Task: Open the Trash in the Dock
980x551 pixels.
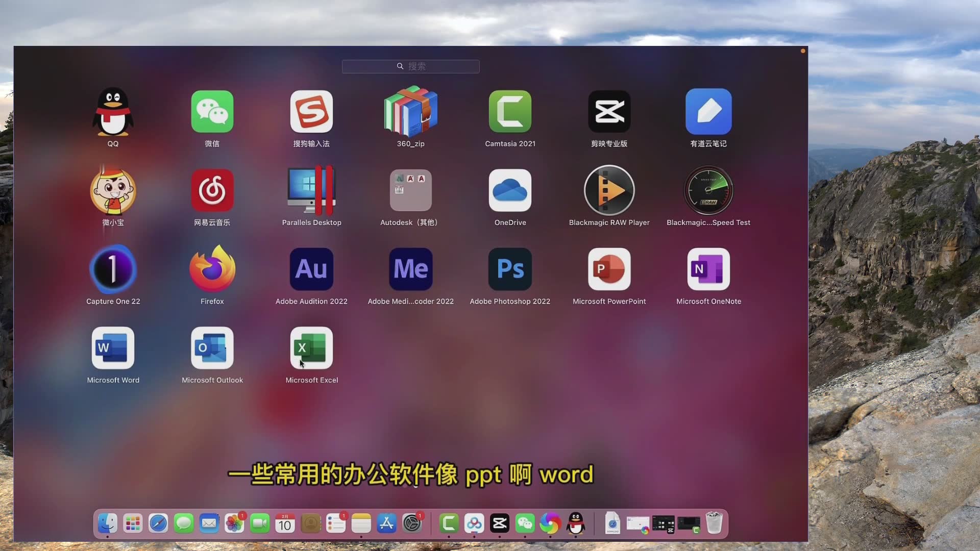Action: click(x=714, y=523)
